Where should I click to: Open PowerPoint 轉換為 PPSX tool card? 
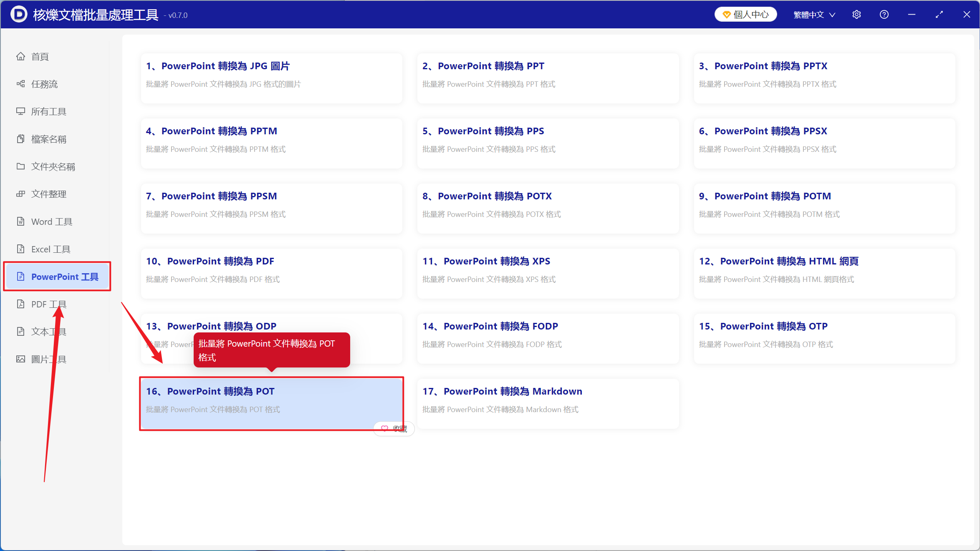coord(824,143)
